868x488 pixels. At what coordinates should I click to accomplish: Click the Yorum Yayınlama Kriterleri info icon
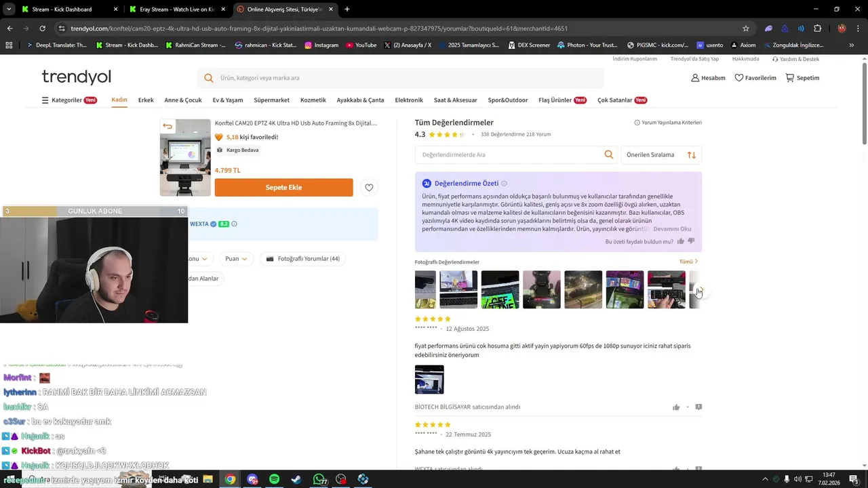tap(637, 123)
